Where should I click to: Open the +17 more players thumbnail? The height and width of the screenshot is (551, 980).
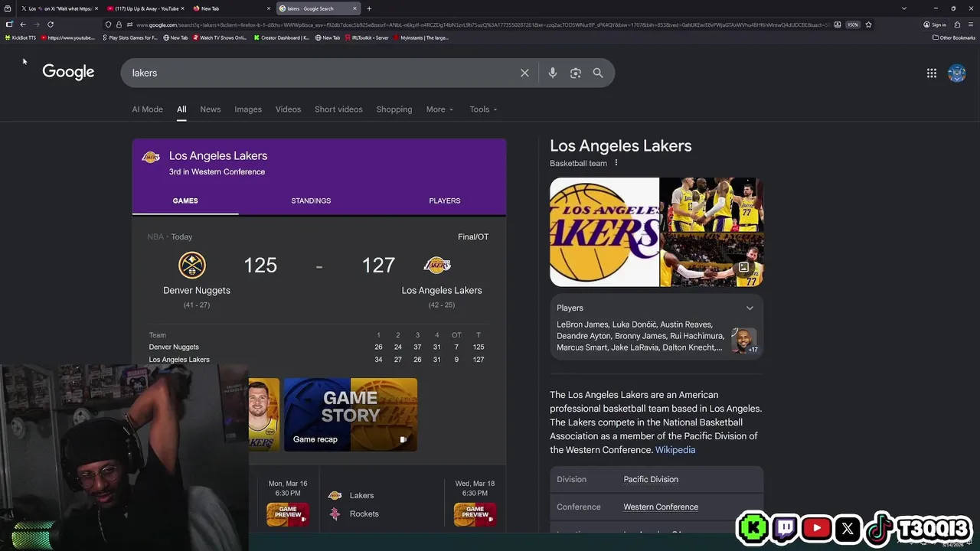click(744, 341)
